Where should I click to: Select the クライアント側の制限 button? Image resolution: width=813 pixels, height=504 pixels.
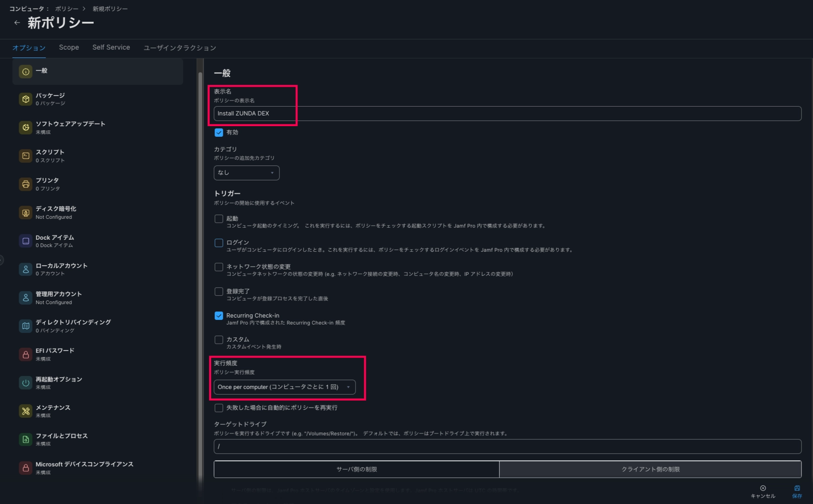(x=650, y=469)
